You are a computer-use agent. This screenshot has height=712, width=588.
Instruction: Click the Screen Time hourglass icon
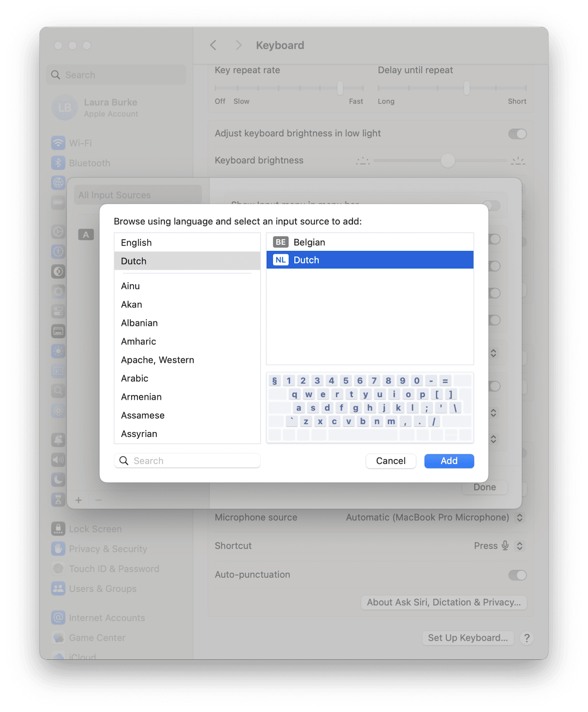(x=58, y=499)
